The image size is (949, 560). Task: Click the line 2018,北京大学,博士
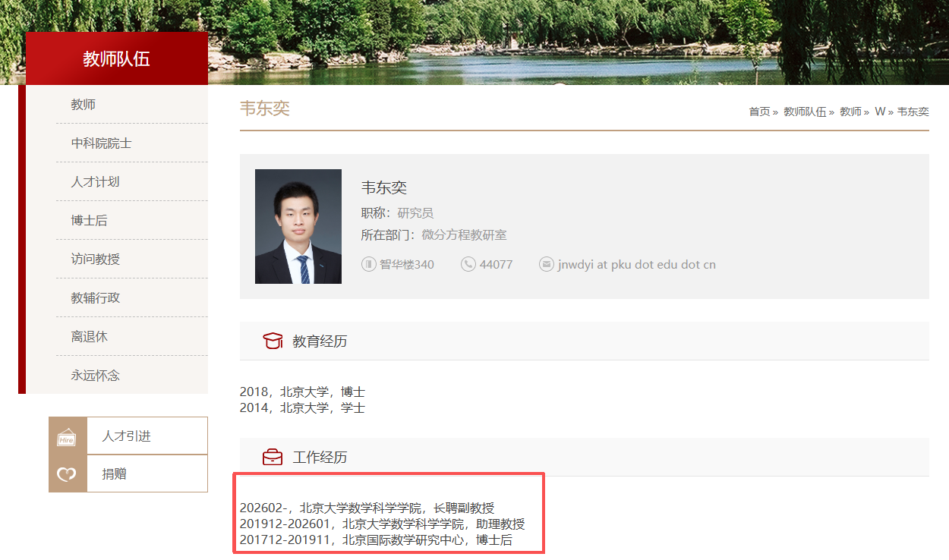(x=302, y=392)
